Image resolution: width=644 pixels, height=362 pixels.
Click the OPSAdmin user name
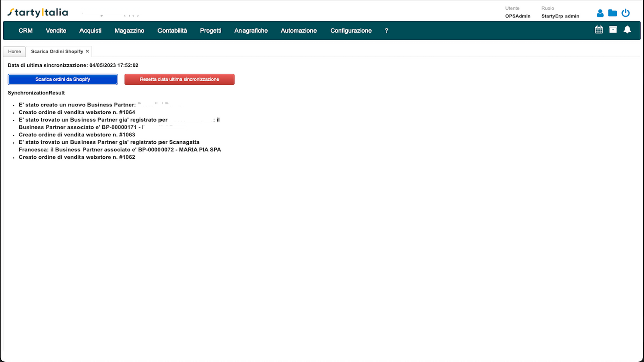(518, 16)
